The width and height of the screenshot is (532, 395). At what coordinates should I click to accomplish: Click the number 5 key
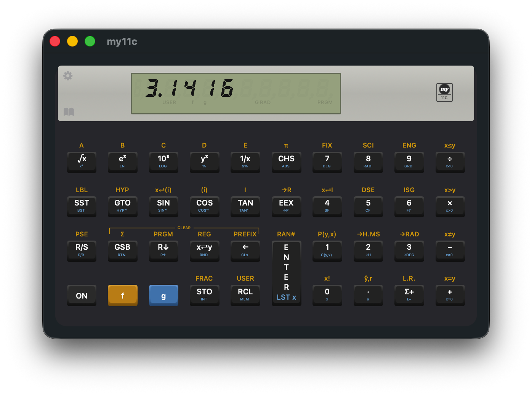368,206
